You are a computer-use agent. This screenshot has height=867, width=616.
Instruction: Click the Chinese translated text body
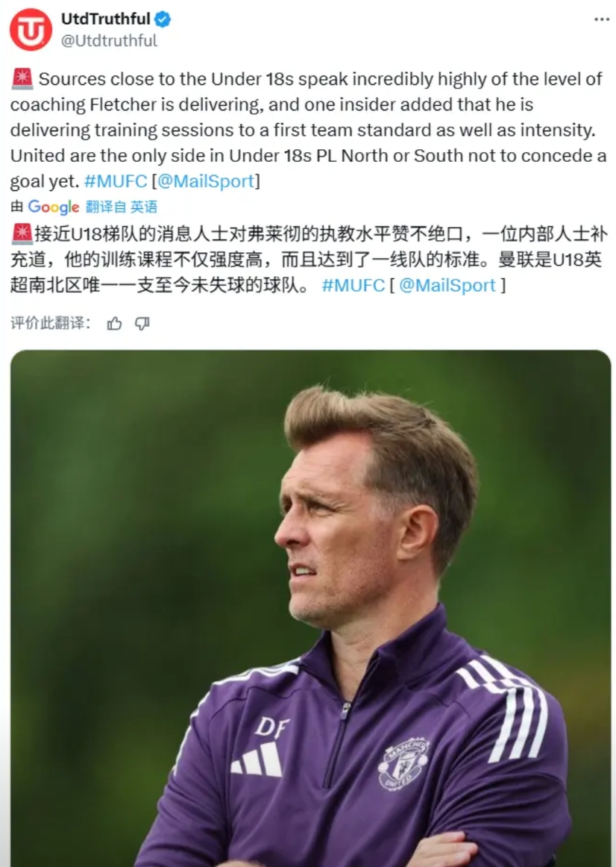pyautogui.click(x=308, y=260)
